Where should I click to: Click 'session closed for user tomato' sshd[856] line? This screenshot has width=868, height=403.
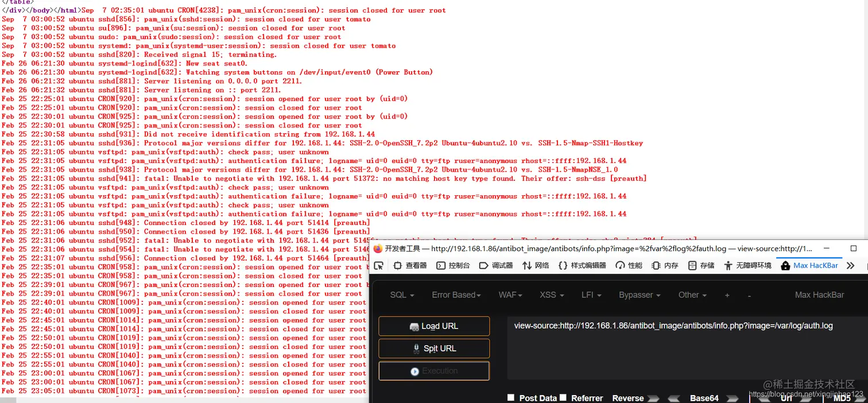click(x=185, y=19)
